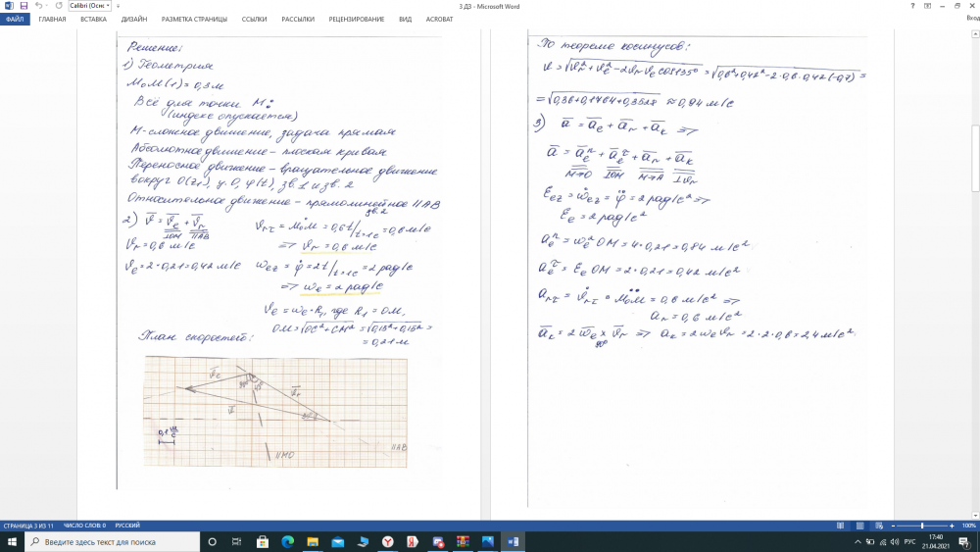Image resolution: width=980 pixels, height=552 pixels.
Task: Open the notification center icon
Action: click(x=964, y=542)
